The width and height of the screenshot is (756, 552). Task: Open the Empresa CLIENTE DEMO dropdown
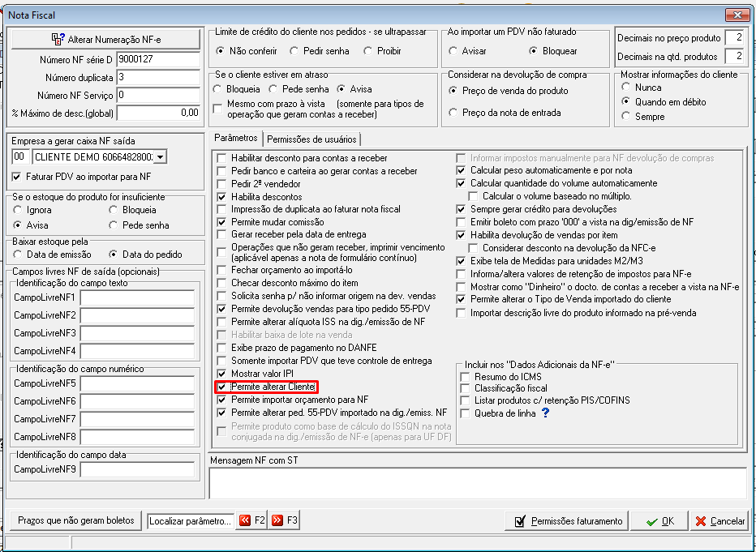coord(161,157)
